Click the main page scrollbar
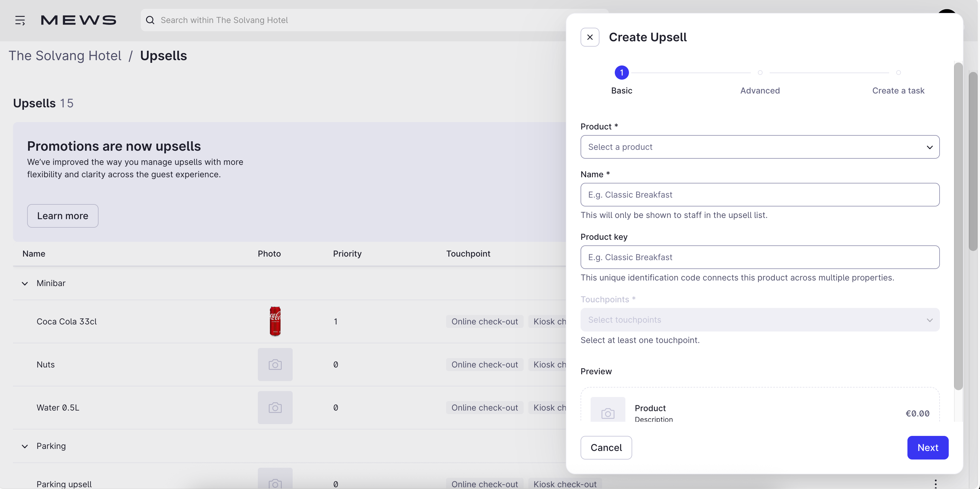Screen dimensions: 980x489 point(973,162)
